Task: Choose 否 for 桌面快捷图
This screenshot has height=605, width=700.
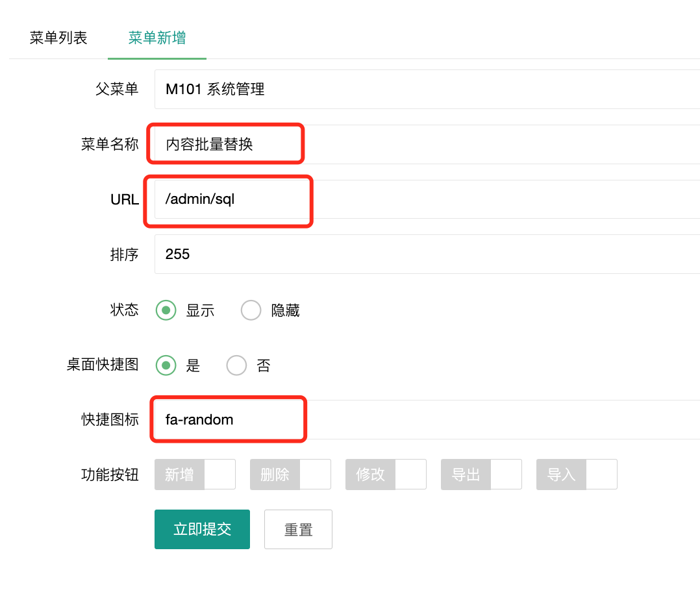Action: coord(236,365)
